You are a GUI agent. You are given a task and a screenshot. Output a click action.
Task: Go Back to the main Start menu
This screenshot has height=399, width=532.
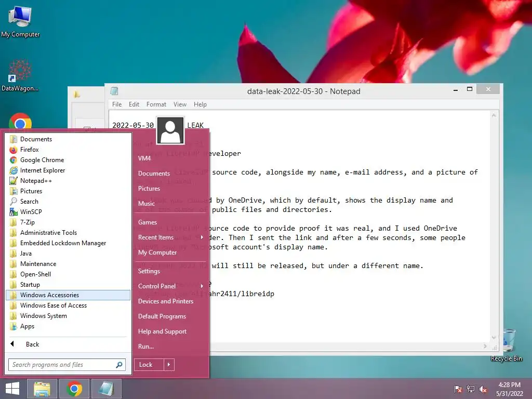(x=68, y=344)
